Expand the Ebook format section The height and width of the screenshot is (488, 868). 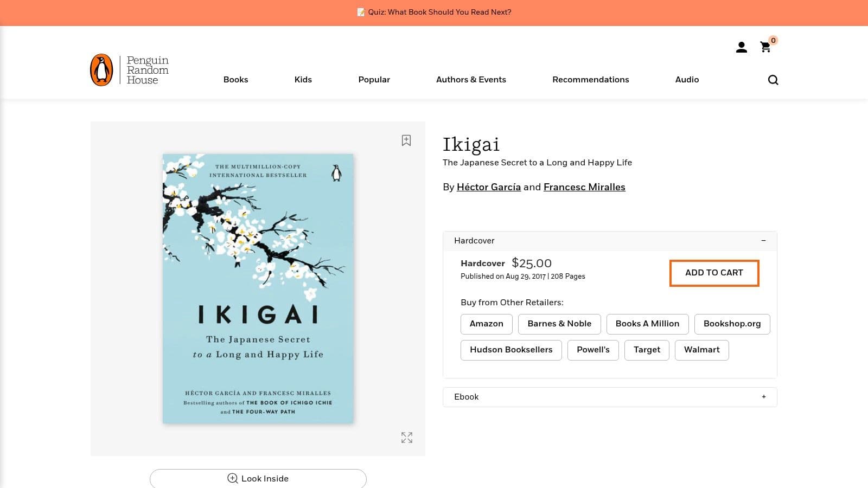pos(610,397)
